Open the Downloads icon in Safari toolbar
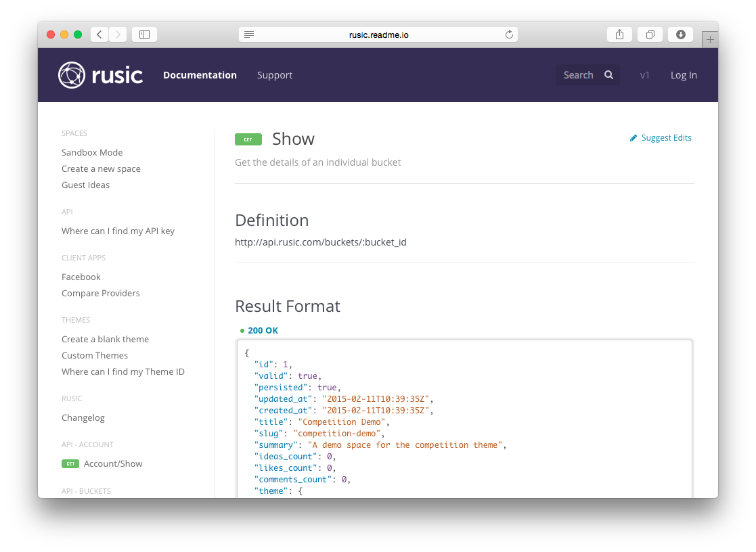This screenshot has width=756, height=552. click(x=680, y=34)
